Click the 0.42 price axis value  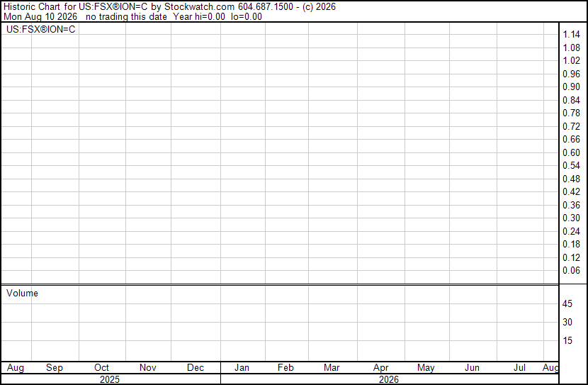pos(571,191)
